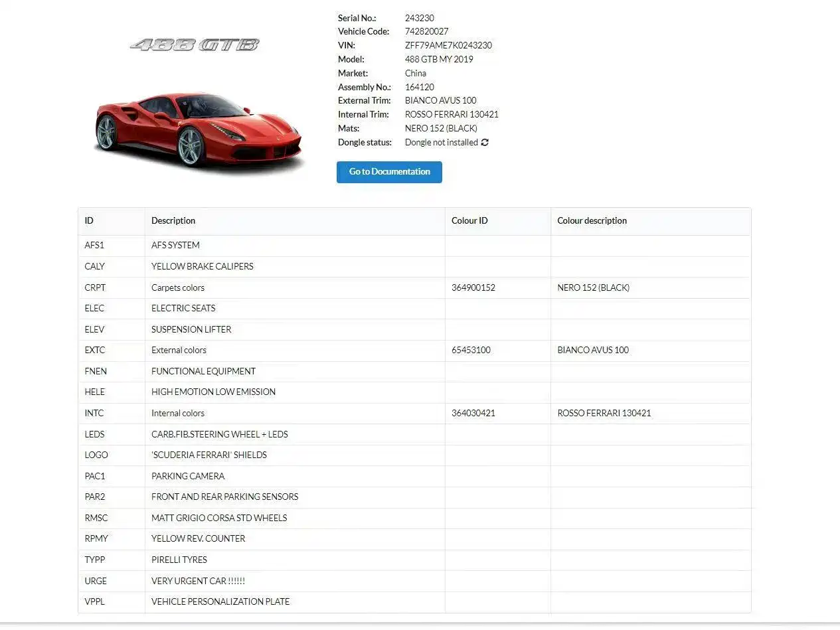Select VERY URGENT CAR !!!!!! description
Image resolution: width=840 pixels, height=630 pixels.
[198, 582]
